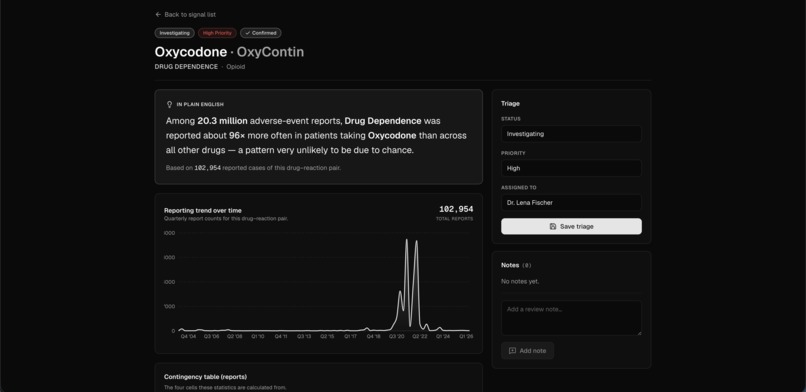Focus the Add a review note field

[571, 318]
